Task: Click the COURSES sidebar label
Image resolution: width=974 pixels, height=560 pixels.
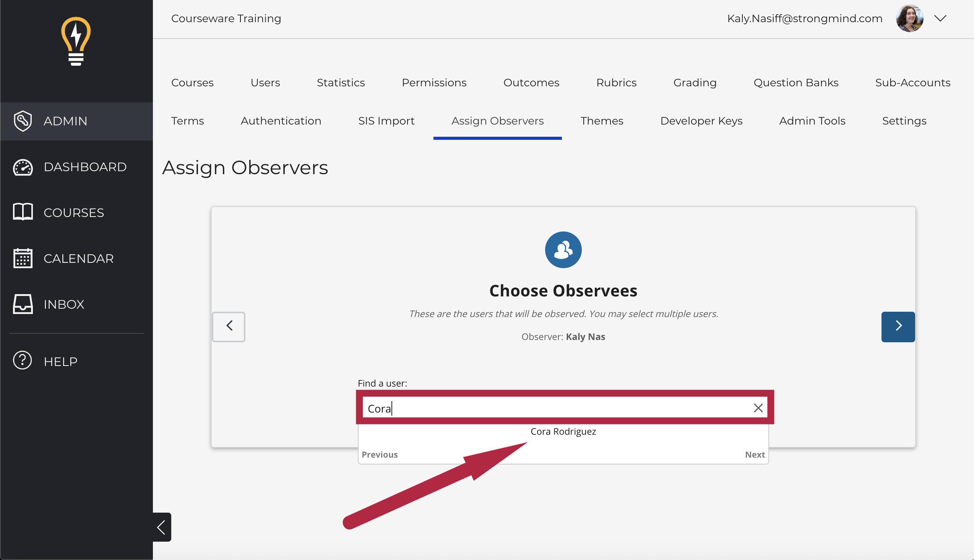Action: pos(74,212)
